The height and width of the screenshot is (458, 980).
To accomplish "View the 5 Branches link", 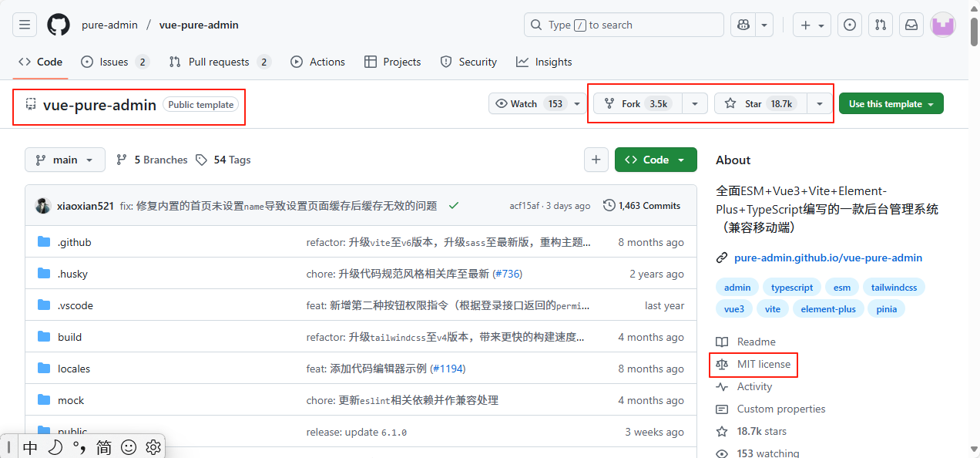I will [152, 160].
